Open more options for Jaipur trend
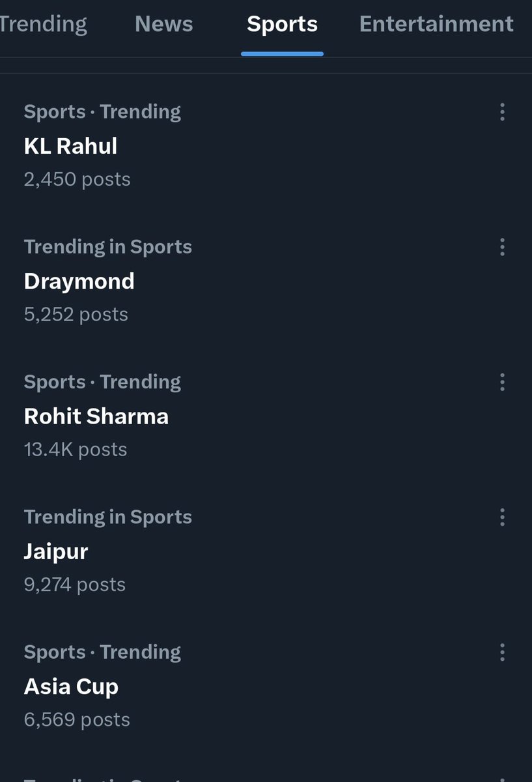 point(502,517)
